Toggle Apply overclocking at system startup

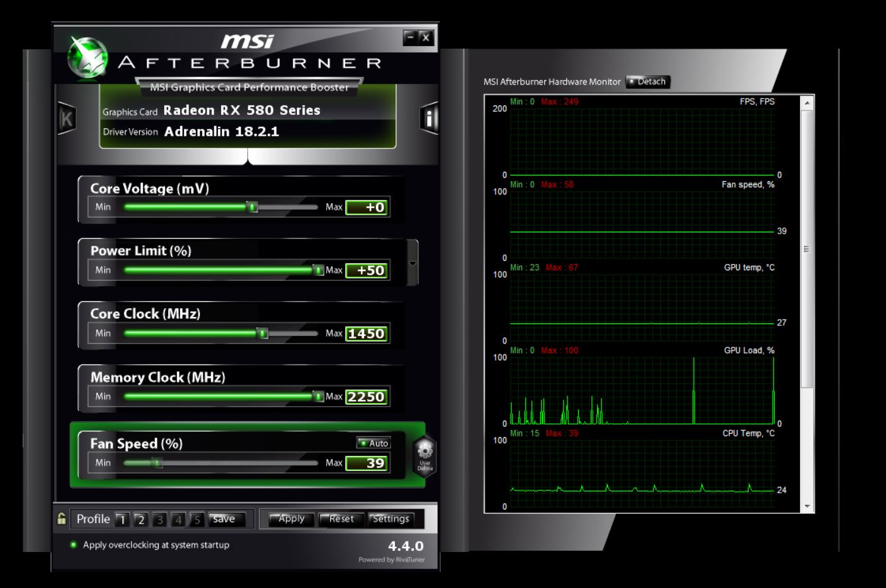click(x=150, y=544)
